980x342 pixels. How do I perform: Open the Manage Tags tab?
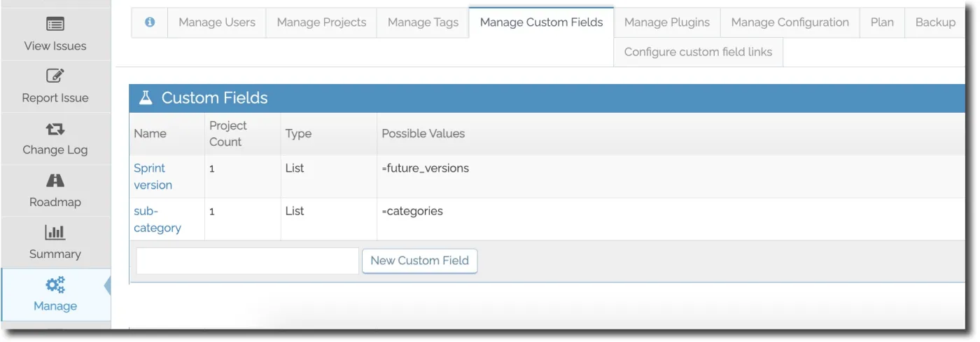[x=423, y=22]
